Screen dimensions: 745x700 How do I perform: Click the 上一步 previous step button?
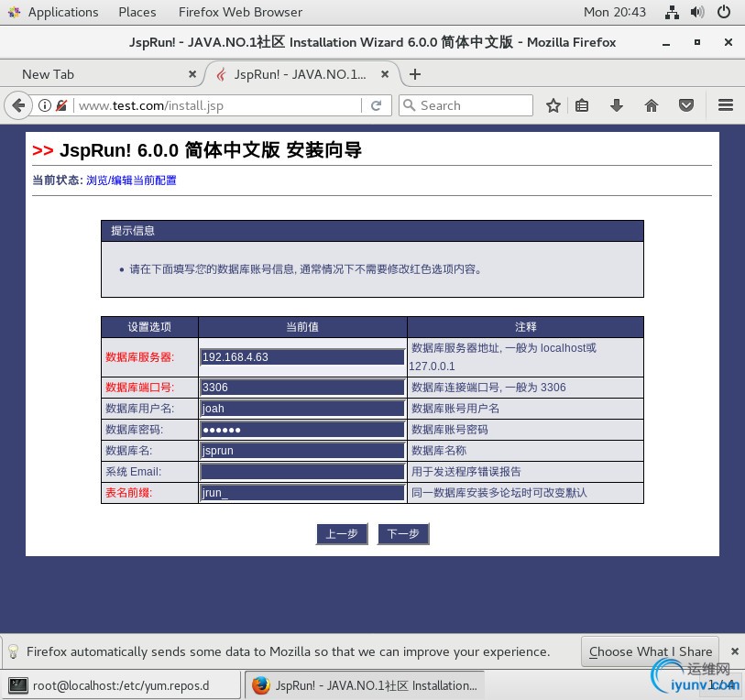[342, 533]
